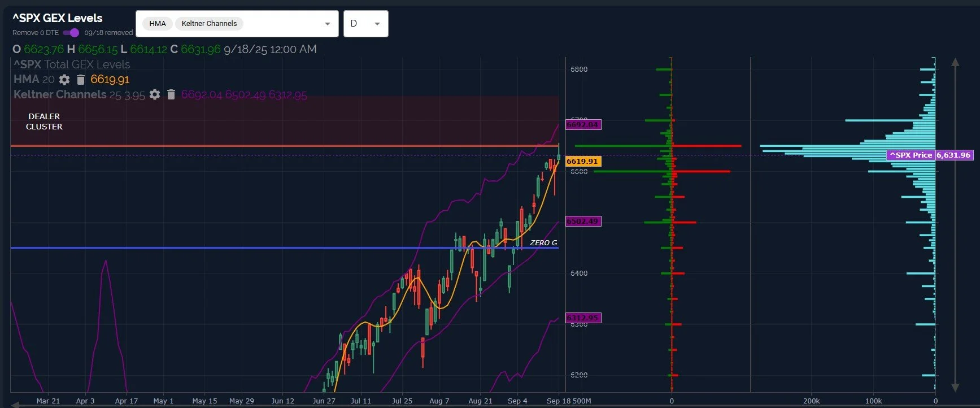Click the ^SPX Total GEX Levels legend
Viewport: 980px width, 408px height.
click(x=72, y=64)
